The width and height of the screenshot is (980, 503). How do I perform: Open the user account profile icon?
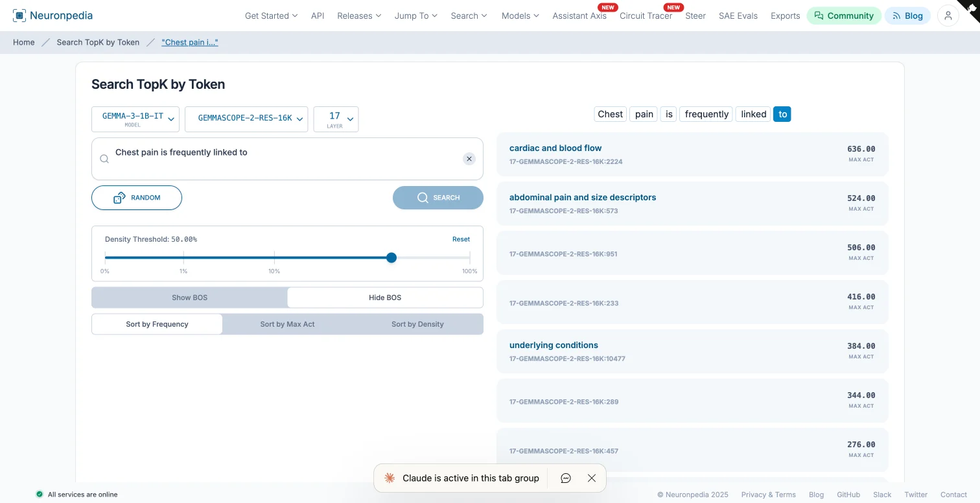[948, 16]
